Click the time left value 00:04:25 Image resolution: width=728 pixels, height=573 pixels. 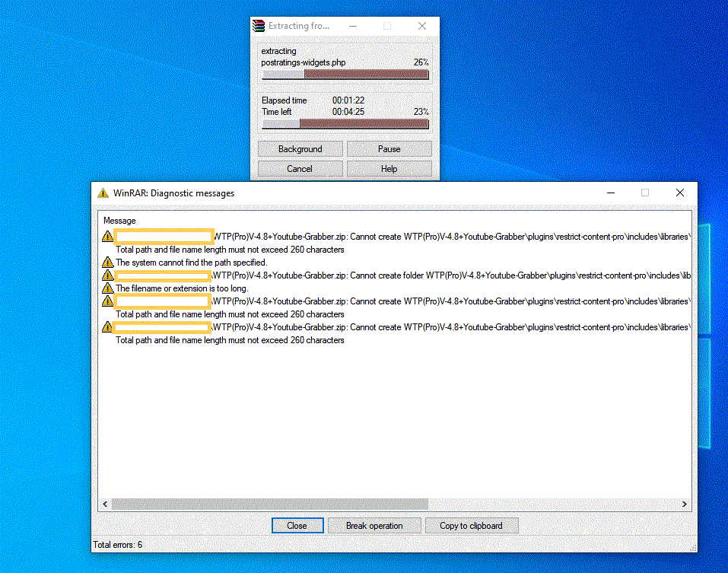(x=348, y=112)
